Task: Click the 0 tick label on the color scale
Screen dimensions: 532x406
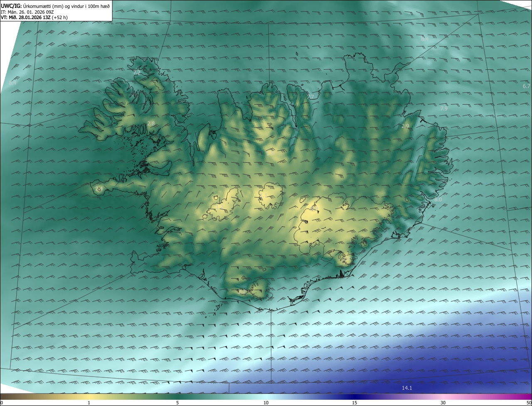Action: 2,403
